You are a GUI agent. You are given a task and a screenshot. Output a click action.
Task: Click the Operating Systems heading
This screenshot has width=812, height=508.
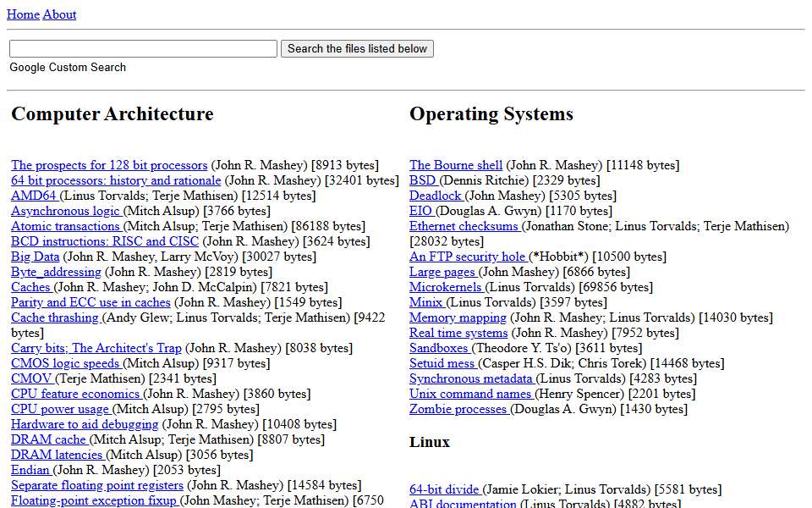491,114
